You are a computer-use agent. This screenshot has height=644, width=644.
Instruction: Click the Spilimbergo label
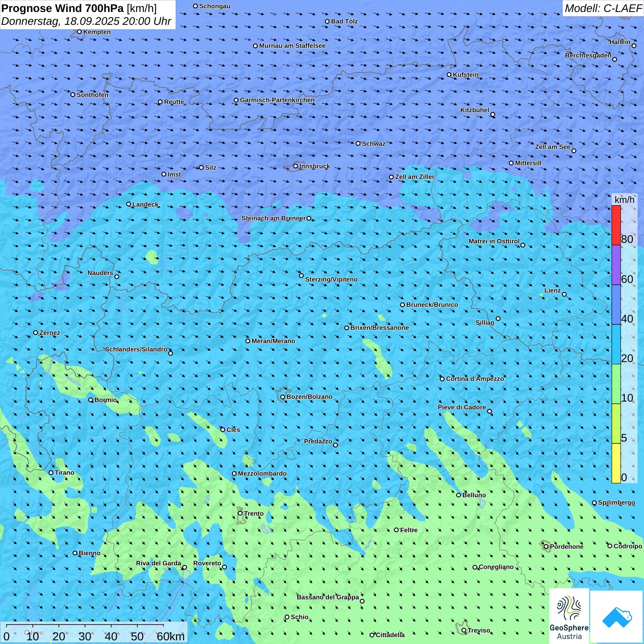pyautogui.click(x=616, y=502)
